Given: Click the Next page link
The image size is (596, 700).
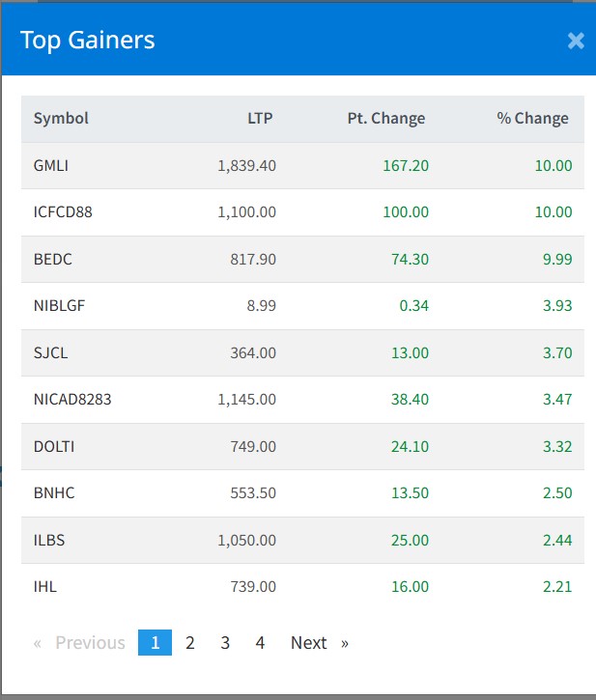Looking at the screenshot, I should (309, 643).
